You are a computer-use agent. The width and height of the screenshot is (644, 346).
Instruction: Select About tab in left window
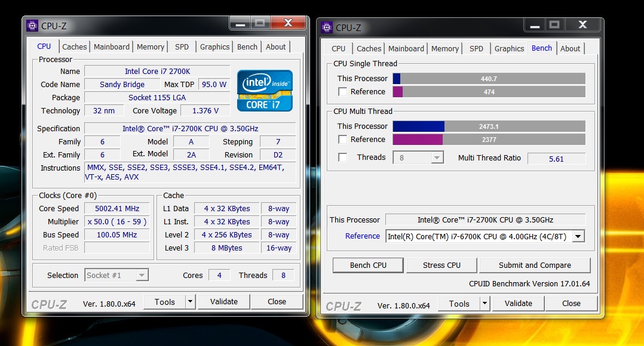tap(275, 47)
